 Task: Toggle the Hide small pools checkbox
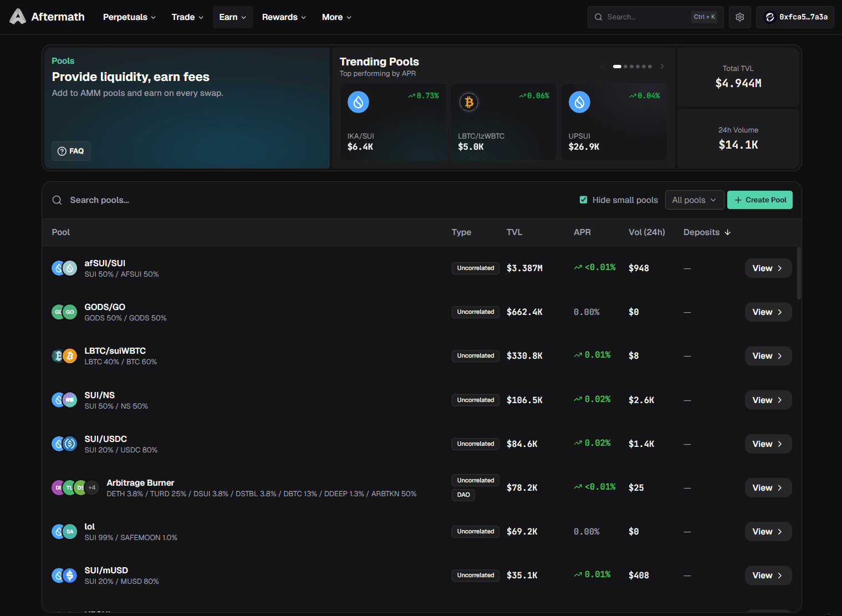point(583,200)
